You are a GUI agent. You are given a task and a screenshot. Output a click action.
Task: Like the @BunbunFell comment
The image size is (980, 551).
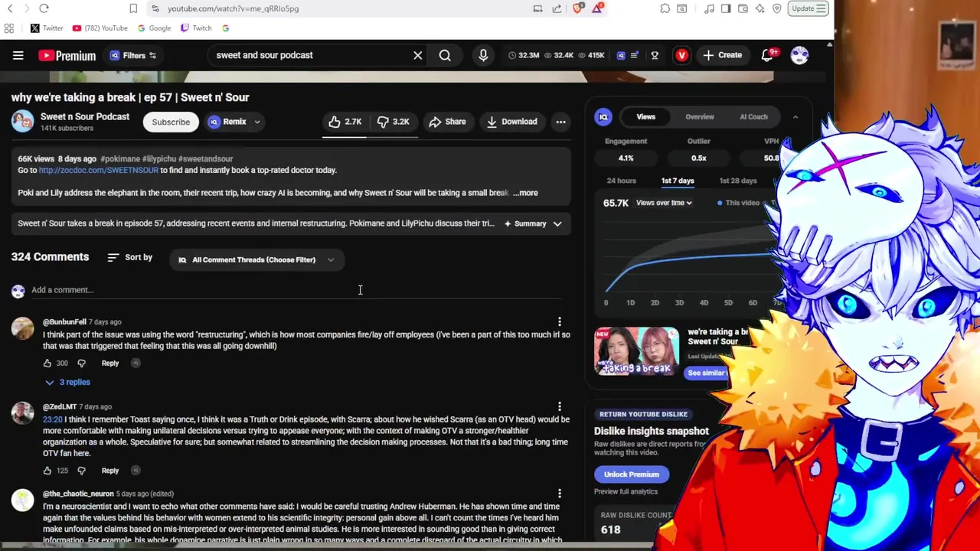click(x=47, y=364)
